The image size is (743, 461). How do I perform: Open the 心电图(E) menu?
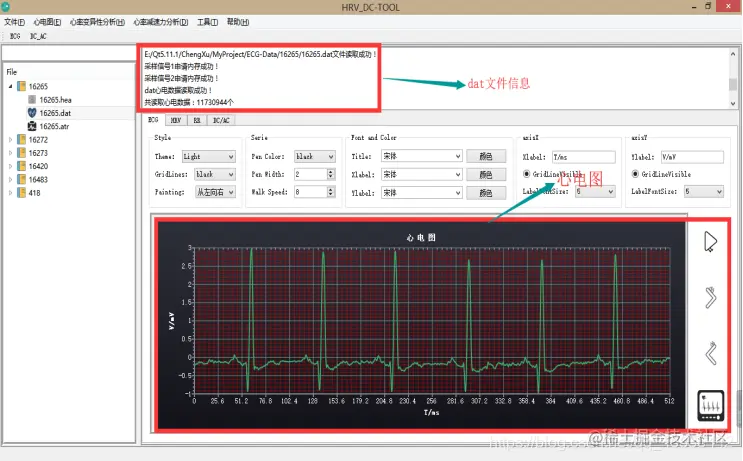(47, 22)
